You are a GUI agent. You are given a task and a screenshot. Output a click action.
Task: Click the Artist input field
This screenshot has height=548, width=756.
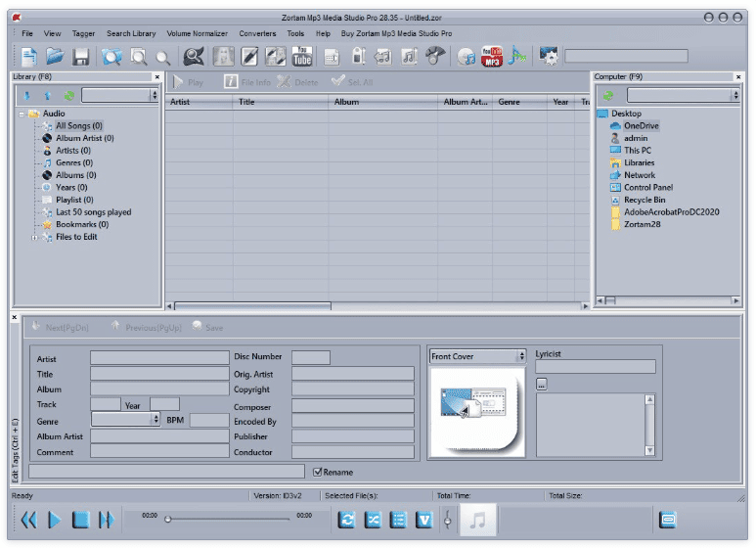coord(159,357)
